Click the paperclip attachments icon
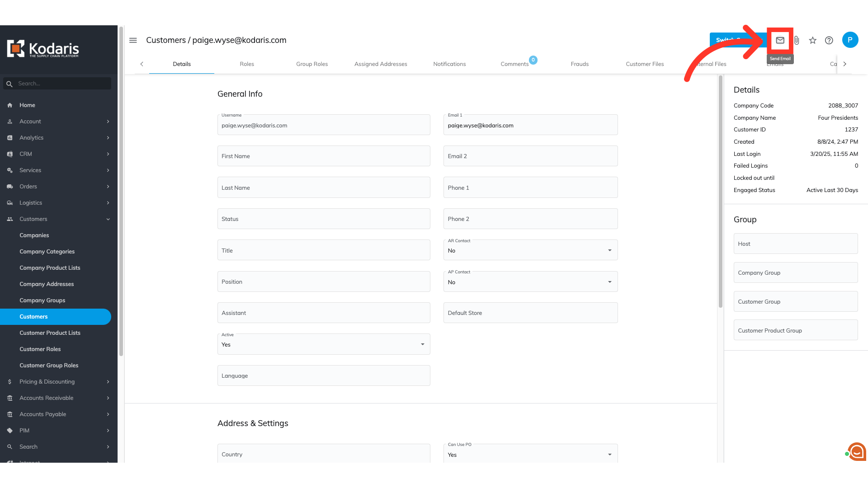The height and width of the screenshot is (488, 868). (x=797, y=41)
